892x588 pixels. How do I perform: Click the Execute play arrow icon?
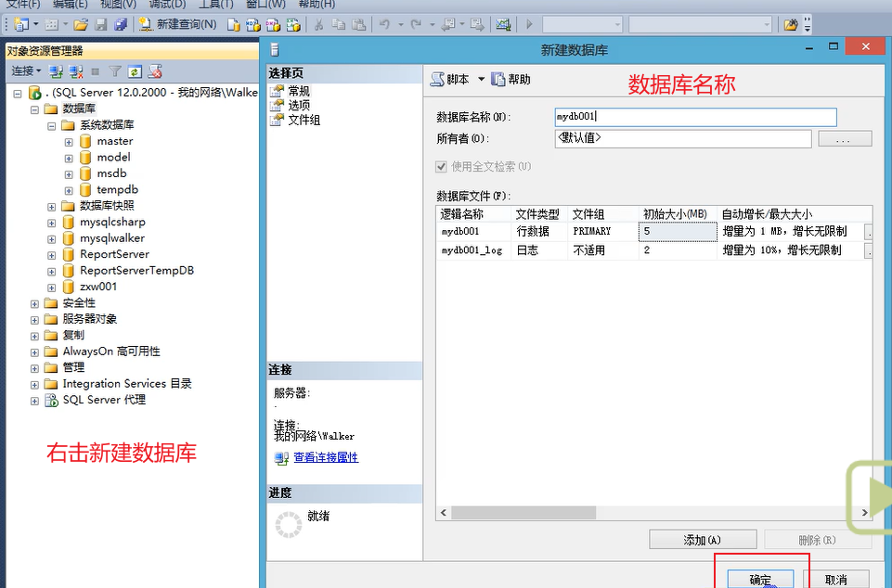pyautogui.click(x=530, y=24)
